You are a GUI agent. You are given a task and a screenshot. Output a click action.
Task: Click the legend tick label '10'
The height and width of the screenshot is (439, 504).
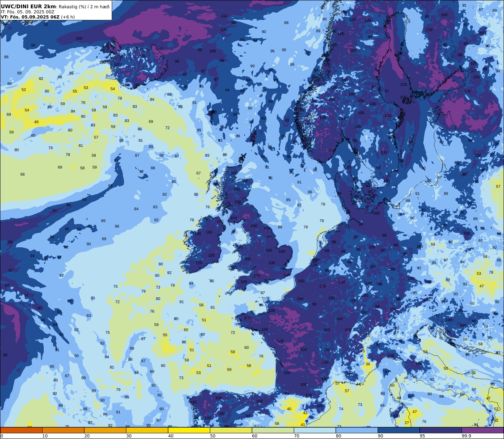[45, 436]
